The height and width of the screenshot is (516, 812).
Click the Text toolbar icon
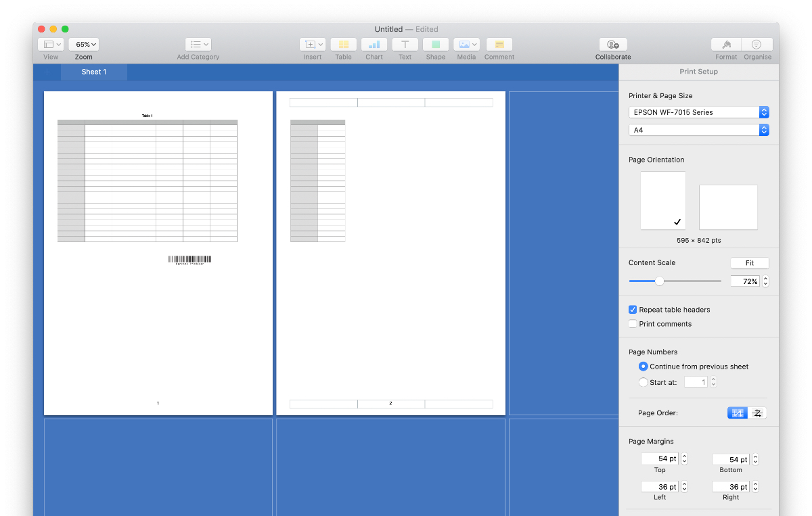[405, 45]
